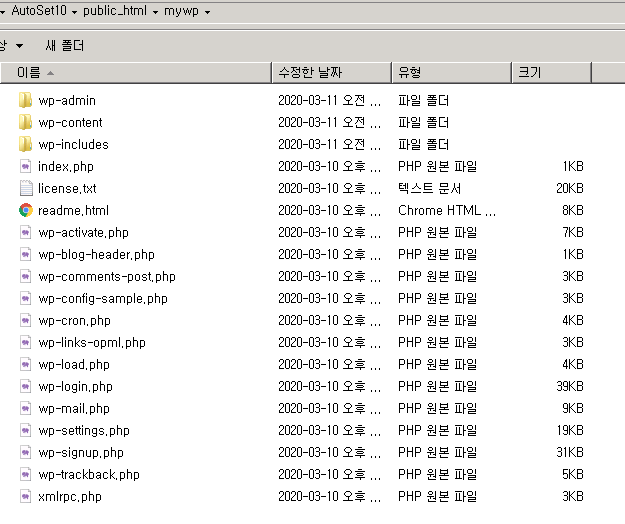This screenshot has width=625, height=524.
Task: Open the dropdown arrow left of 새 폴더
Action: click(x=19, y=46)
